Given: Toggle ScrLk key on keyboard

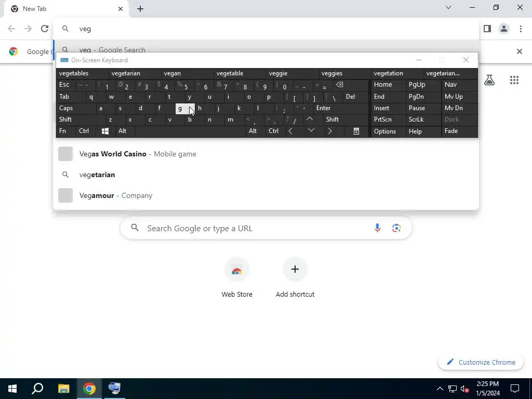Looking at the screenshot, I should [x=423, y=119].
